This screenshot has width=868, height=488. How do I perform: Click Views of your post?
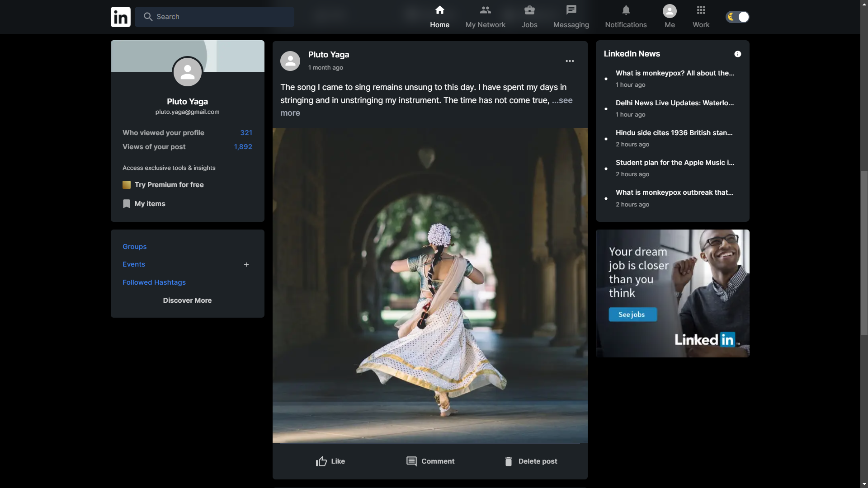click(154, 147)
